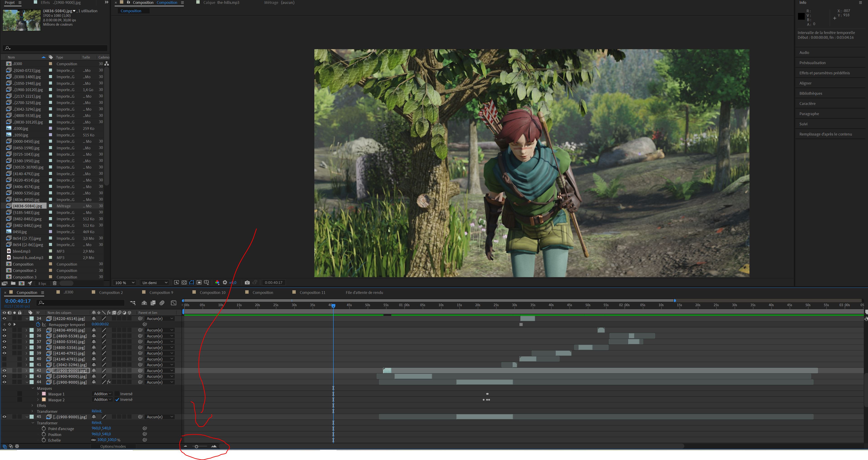Click the timeline zoom slider handle
The width and height of the screenshot is (868, 460).
tap(196, 447)
